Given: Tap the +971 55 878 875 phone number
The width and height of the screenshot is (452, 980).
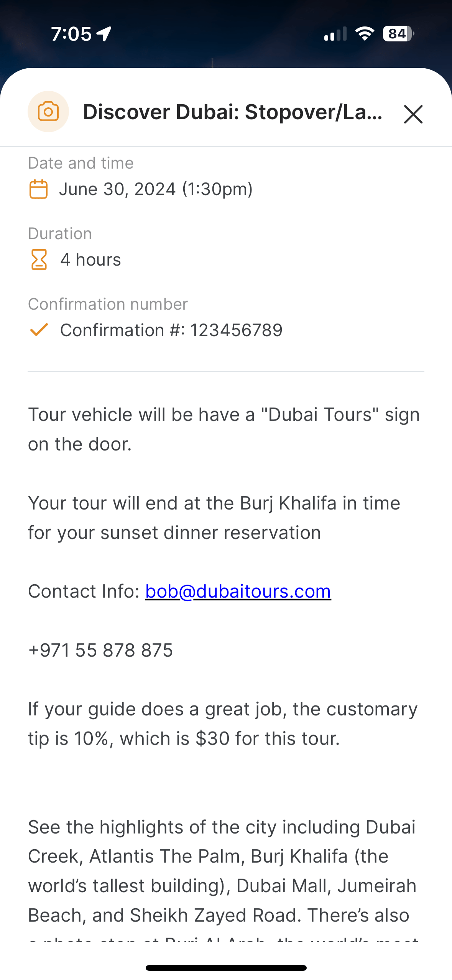Looking at the screenshot, I should point(100,650).
